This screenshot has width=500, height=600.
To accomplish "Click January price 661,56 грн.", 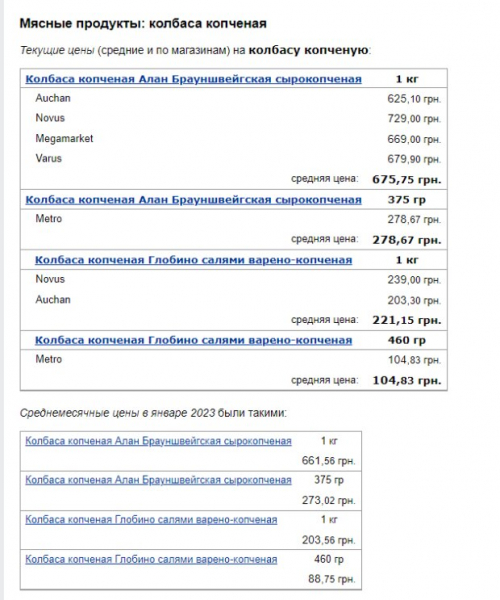I will click(x=328, y=461).
